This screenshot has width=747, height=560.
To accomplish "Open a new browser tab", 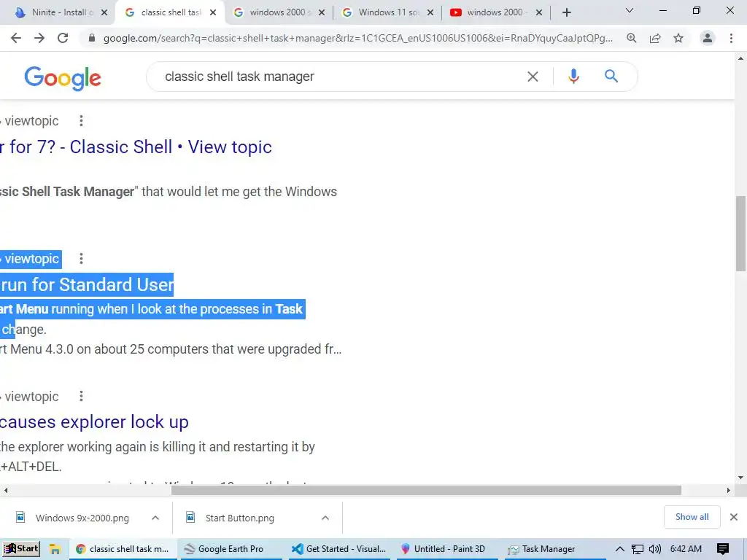I will pyautogui.click(x=566, y=12).
